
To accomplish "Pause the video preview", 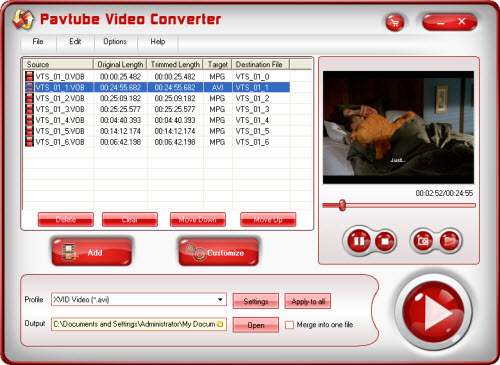I will [x=359, y=240].
